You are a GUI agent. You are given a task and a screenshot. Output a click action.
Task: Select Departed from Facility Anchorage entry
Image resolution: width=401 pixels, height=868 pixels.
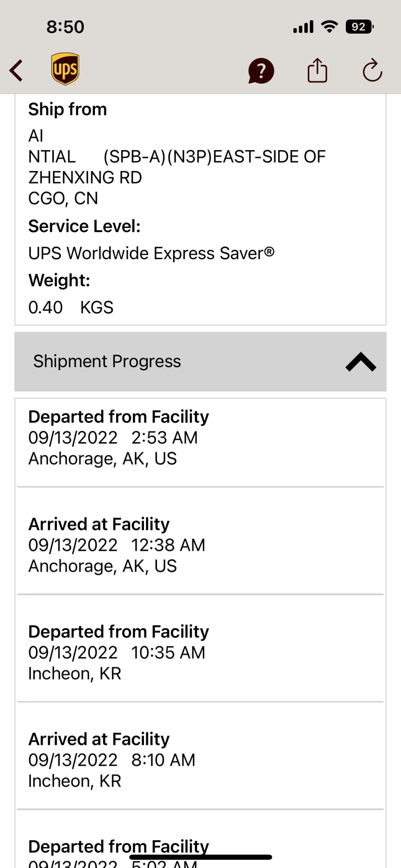click(x=118, y=437)
